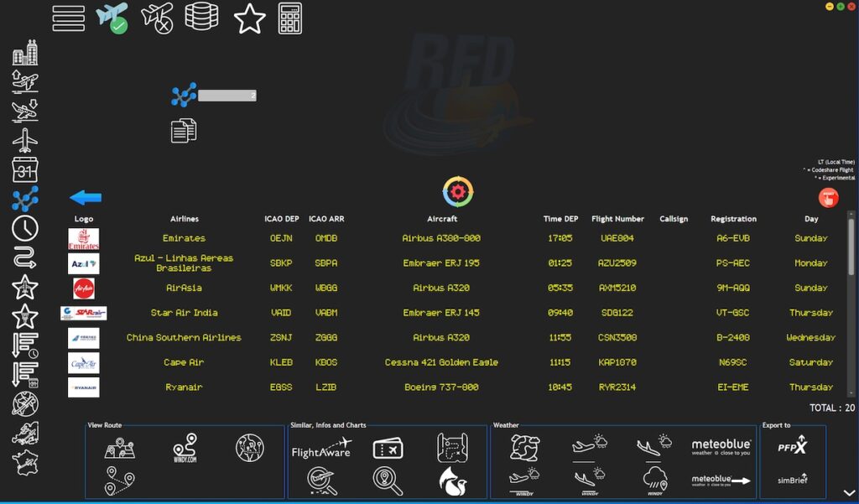The width and height of the screenshot is (859, 504).
Task: Open the treasure map charts icon
Action: coord(452,448)
